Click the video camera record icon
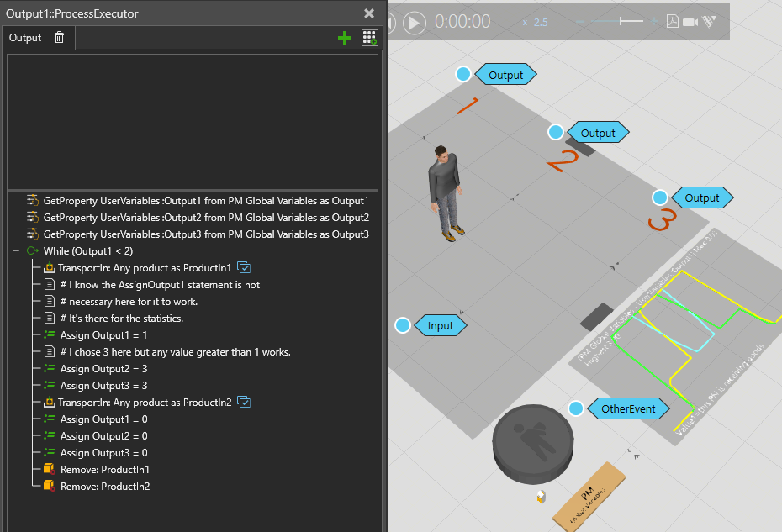The image size is (782, 532). pos(690,22)
